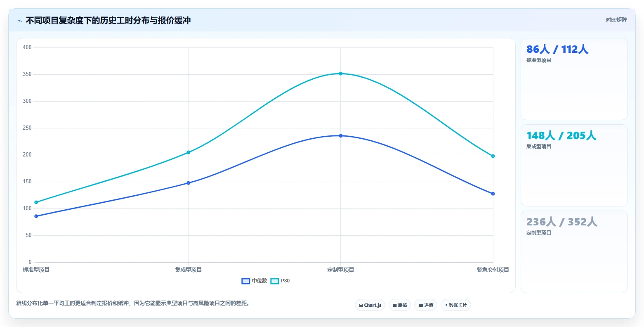Click the 400 y-axis label
Viewport: 644px width, 327px height.
(27, 47)
